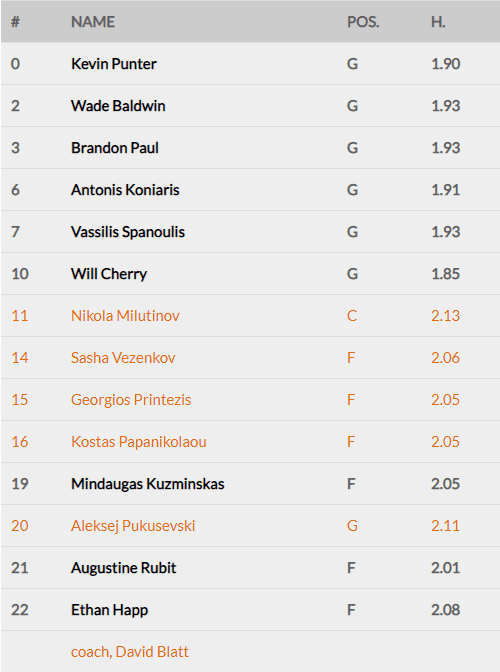Screen dimensions: 500x672
Task: Click the # number column header
Action: coord(15,22)
